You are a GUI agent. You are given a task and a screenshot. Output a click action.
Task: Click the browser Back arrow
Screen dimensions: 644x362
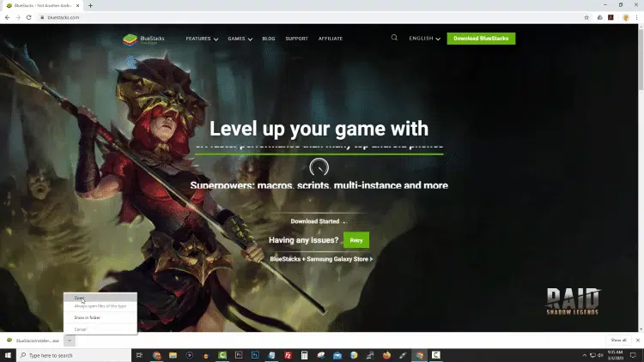[x=7, y=17]
